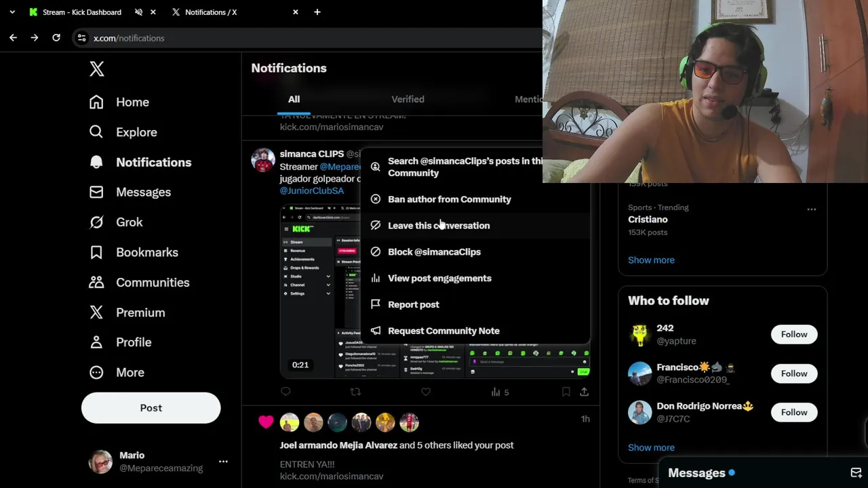Select Block @simancaClips

475,252
